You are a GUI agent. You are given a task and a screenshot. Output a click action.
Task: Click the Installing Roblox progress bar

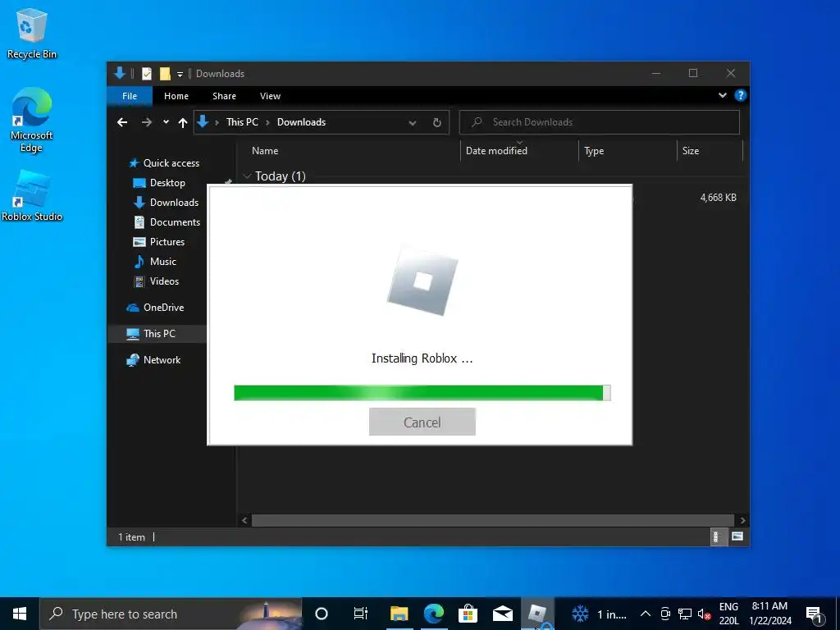[422, 393]
